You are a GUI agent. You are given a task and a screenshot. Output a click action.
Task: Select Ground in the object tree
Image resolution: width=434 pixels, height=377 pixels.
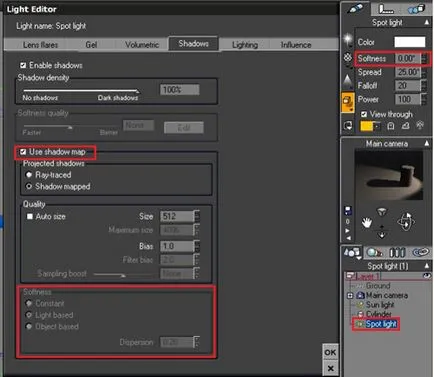coord(378,286)
